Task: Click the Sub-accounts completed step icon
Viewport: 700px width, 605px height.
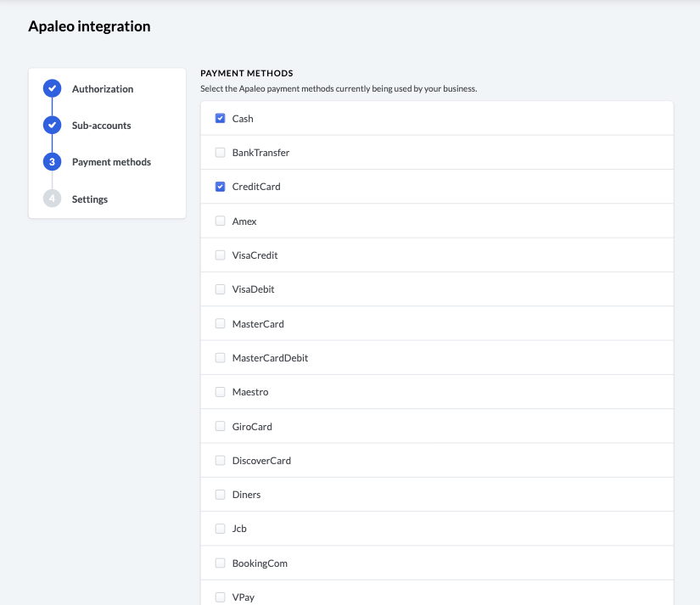Action: coord(52,125)
